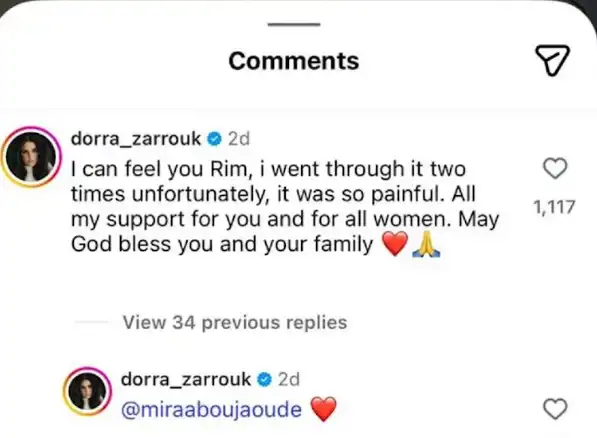Viewport: 597px width, 438px height.
Task: Open dorra_zarrouk profile from reply username
Action: point(186,379)
